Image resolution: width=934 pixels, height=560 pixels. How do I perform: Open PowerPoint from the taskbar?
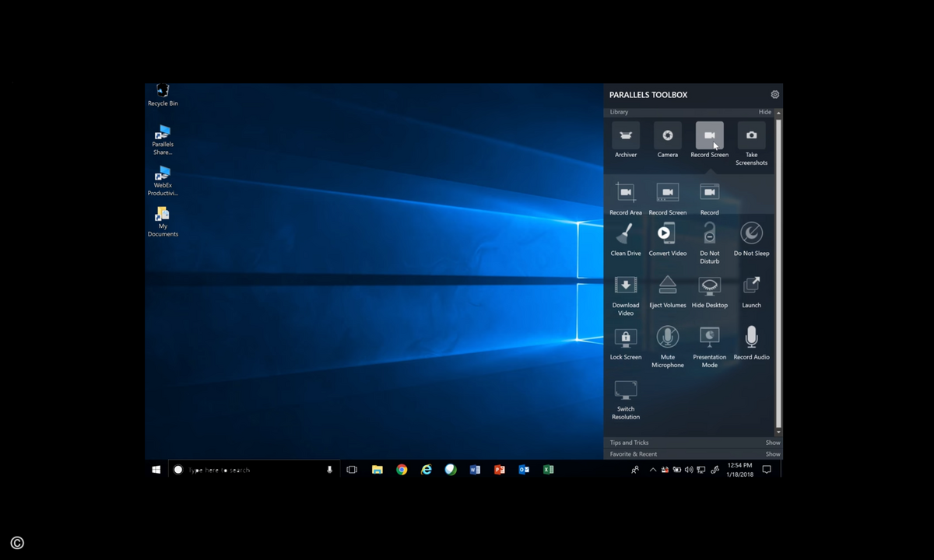[x=500, y=470]
